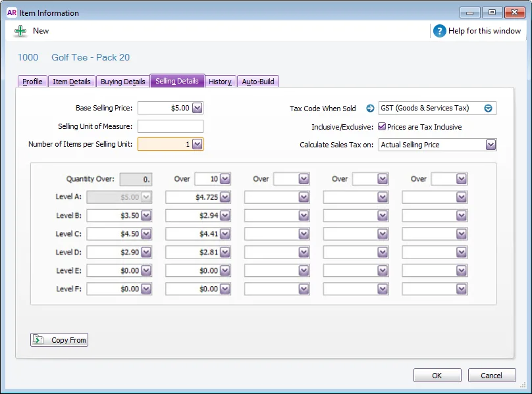Open Help for this window icon

click(439, 31)
